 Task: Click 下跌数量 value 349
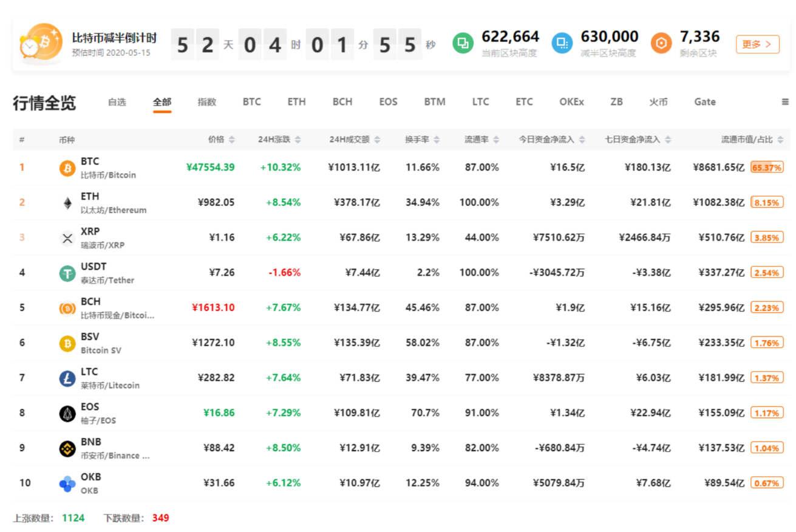161,518
